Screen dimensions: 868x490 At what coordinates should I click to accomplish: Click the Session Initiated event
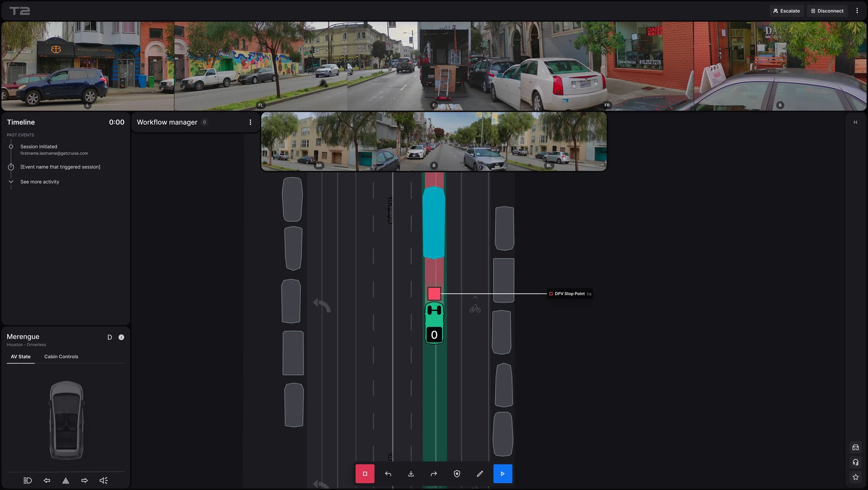click(39, 147)
